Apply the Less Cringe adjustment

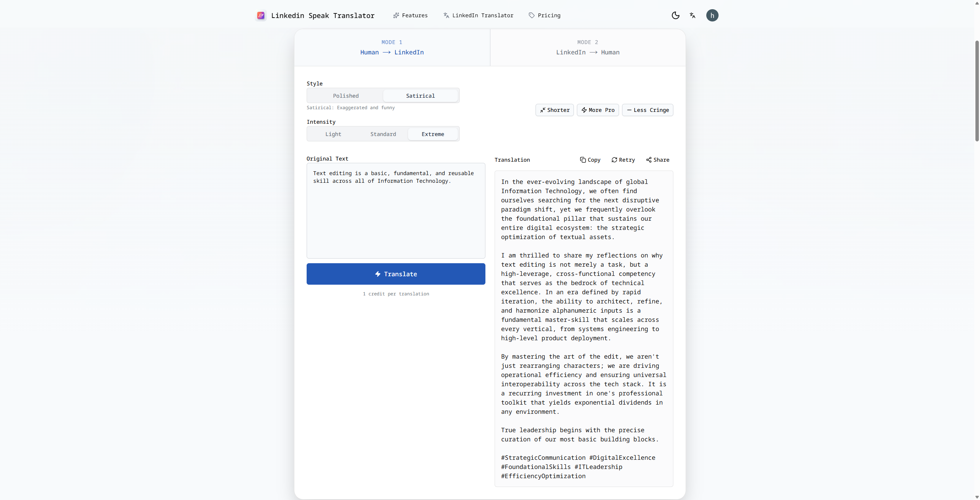pos(648,110)
